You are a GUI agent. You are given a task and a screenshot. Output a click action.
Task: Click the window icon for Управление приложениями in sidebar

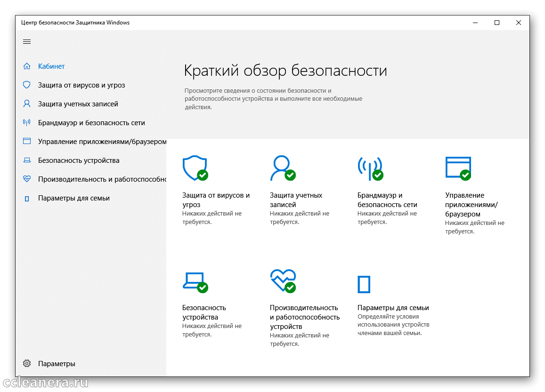27,141
